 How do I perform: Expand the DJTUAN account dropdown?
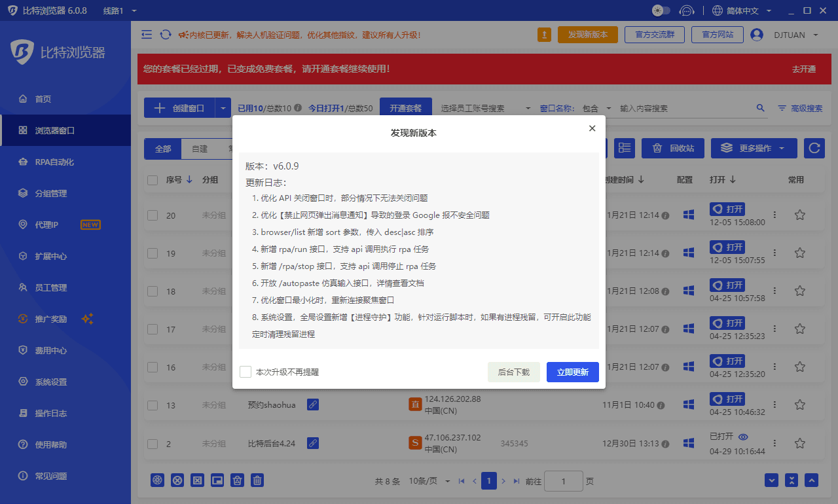[x=796, y=35]
